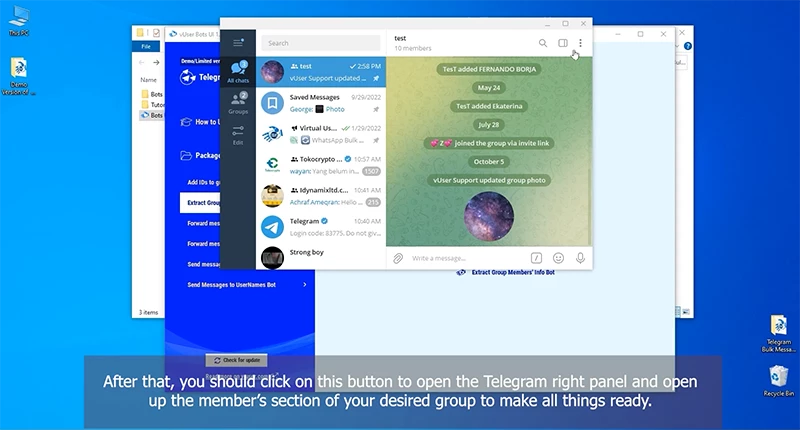This screenshot has width=800, height=430.
Task: Click the attach file paperclip icon
Action: [x=398, y=258]
